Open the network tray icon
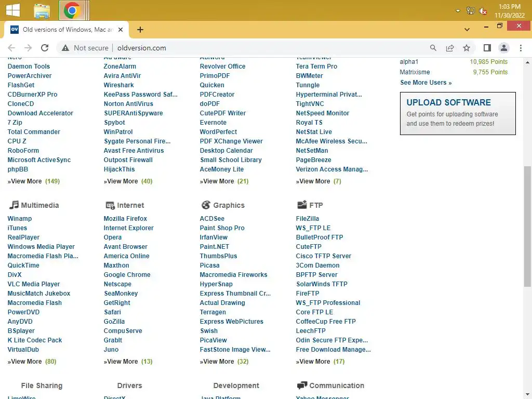 (x=470, y=11)
